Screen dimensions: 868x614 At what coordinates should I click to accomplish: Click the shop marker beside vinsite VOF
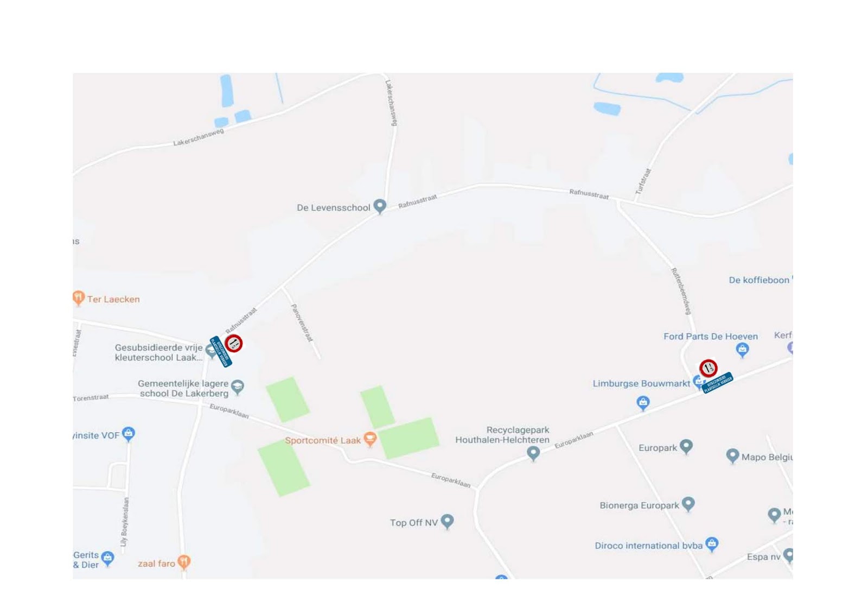(129, 434)
